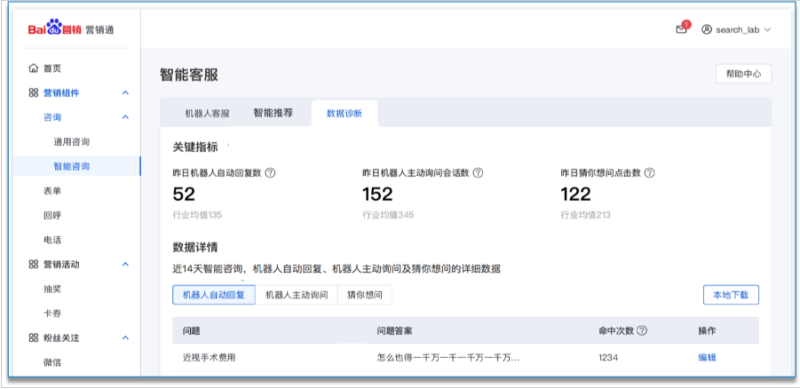Screen dimensions: 800x389
Task: Open 表单 in the sidebar
Action: 53,191
